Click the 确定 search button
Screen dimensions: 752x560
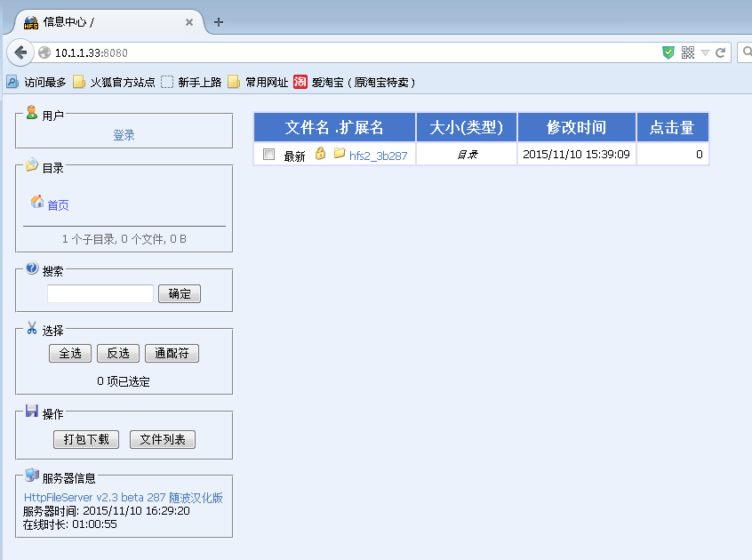click(180, 294)
